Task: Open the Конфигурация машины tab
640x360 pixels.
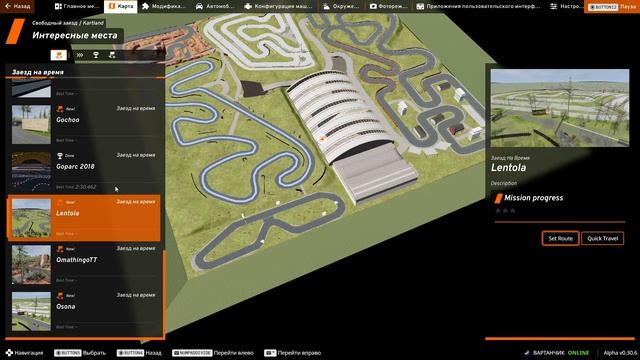Action: click(x=278, y=7)
